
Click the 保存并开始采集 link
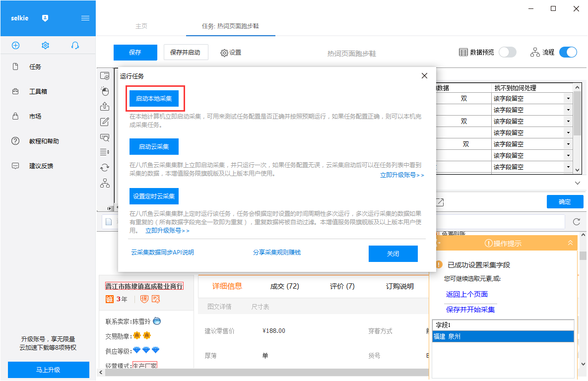(470, 310)
